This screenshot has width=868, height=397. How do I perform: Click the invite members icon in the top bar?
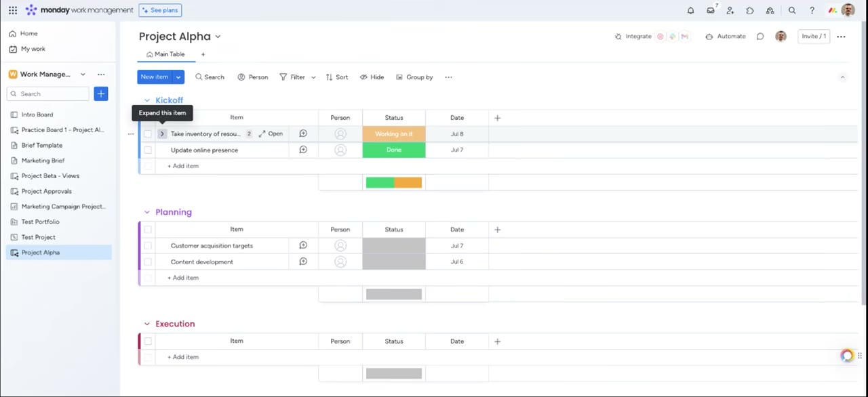(730, 10)
